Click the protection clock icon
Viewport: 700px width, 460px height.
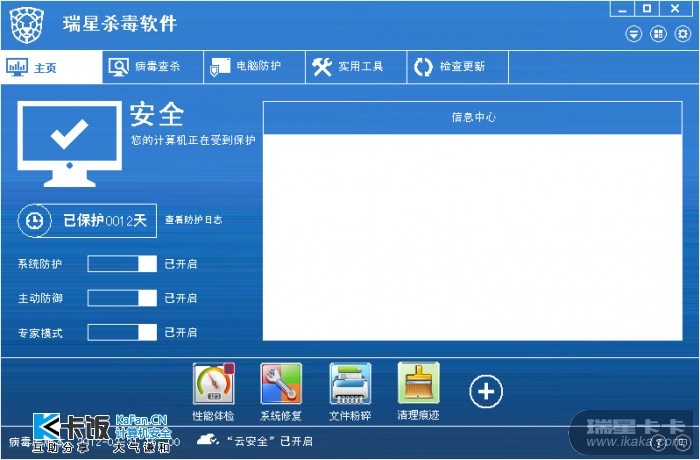[34, 221]
